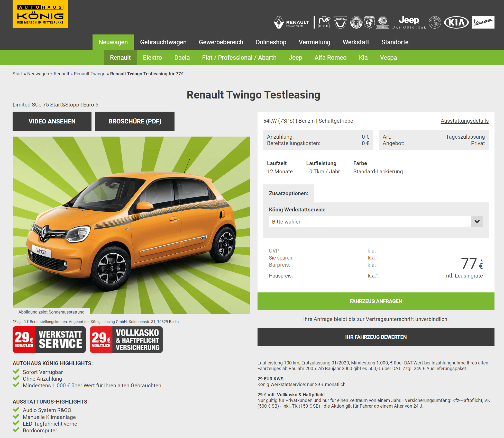This screenshot has height=438, width=504.
Task: Select the Elektro submenu item
Action: tap(152, 57)
